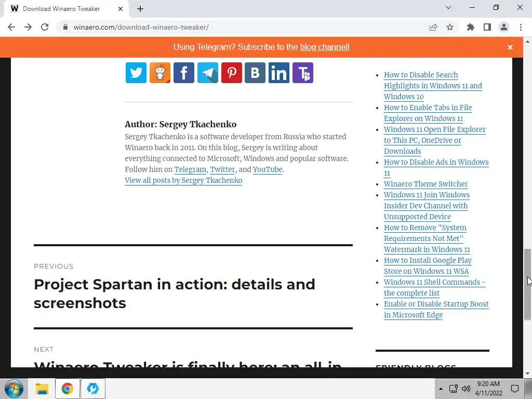Open the blog channel link
532x399 pixels.
point(325,47)
